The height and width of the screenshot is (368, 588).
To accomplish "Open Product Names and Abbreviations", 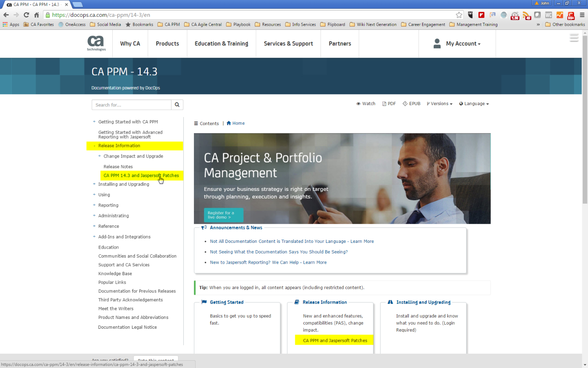I will point(133,317).
